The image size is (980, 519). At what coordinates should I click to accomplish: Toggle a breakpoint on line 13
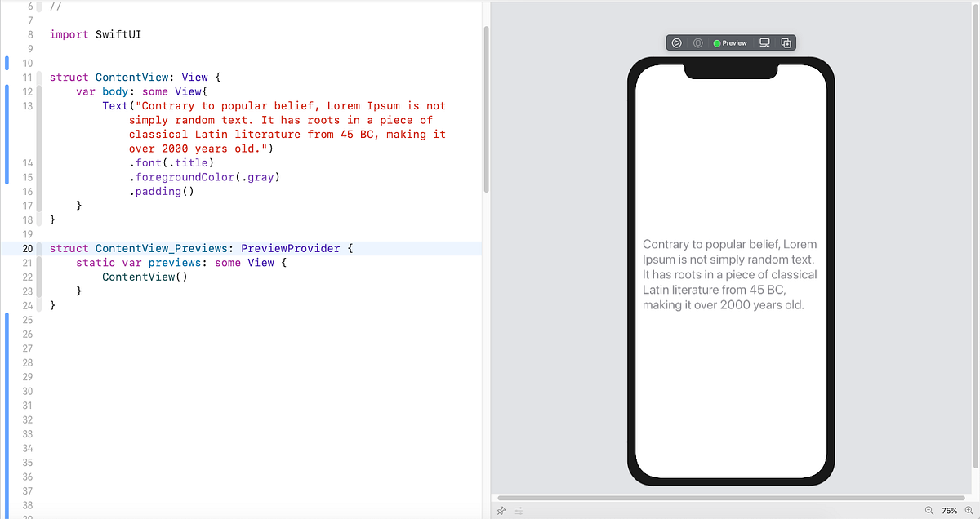[x=28, y=105]
